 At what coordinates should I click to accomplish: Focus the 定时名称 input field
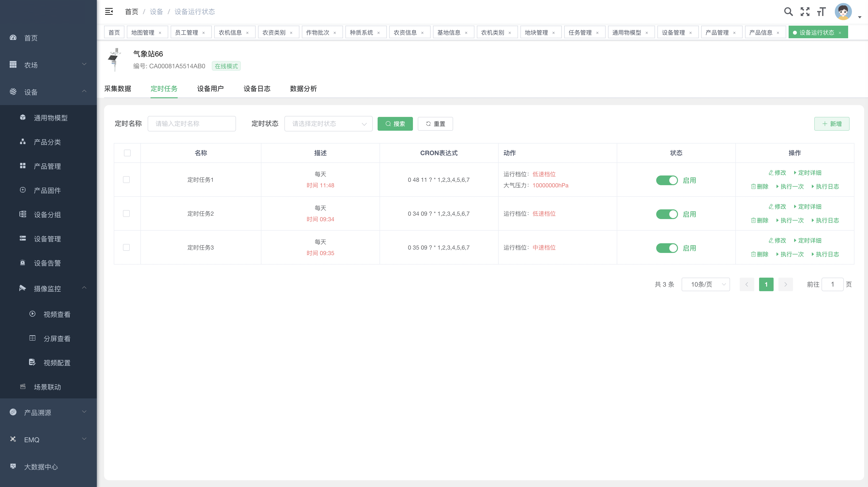(x=192, y=124)
